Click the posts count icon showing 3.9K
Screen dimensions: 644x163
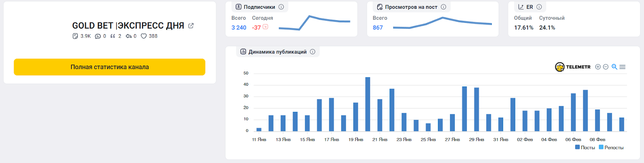(75, 36)
